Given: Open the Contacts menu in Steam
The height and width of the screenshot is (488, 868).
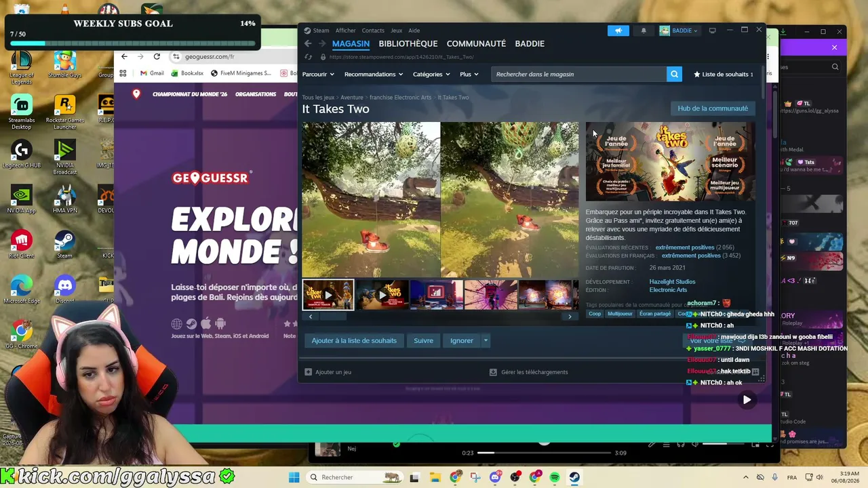Looking at the screenshot, I should point(373,30).
